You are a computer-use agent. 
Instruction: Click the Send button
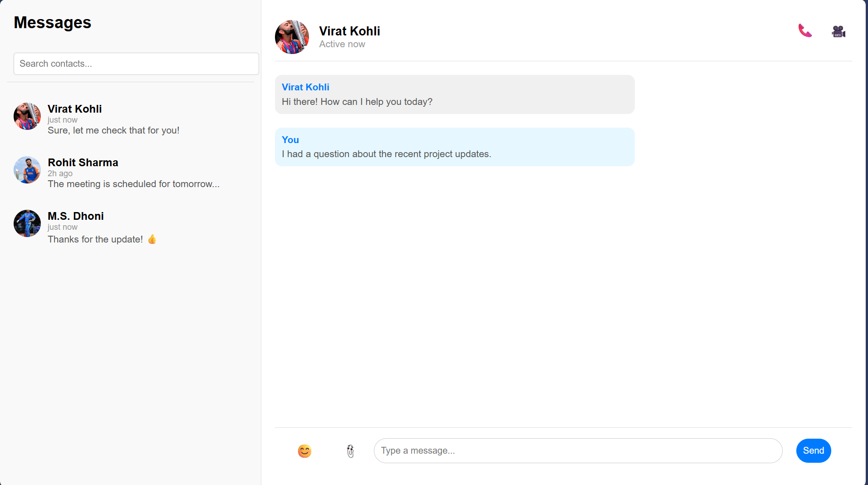click(x=814, y=450)
